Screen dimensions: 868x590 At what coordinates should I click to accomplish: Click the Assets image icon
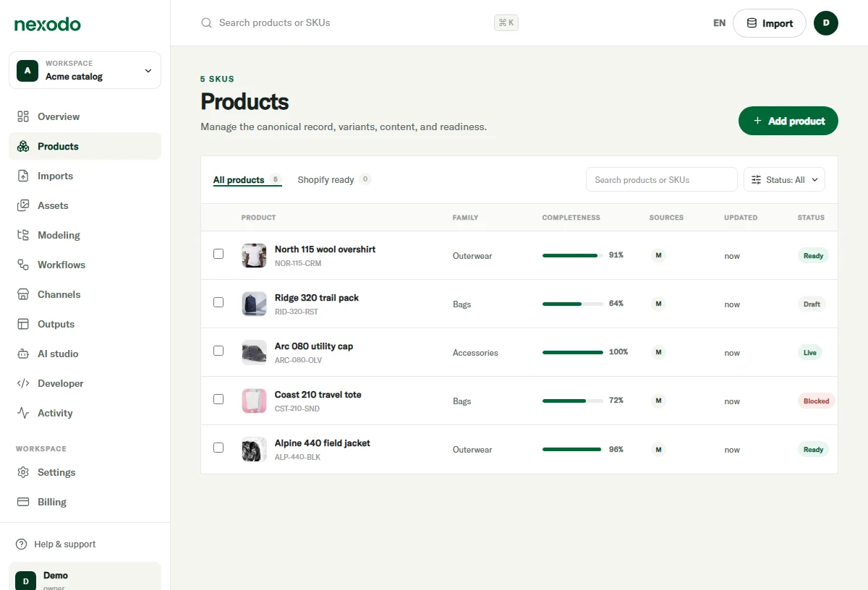[23, 205]
